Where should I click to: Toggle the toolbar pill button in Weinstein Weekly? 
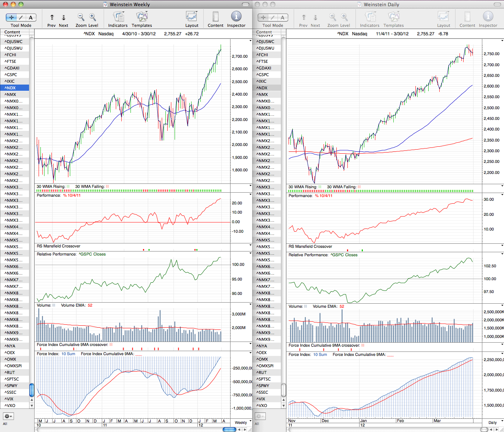pos(245,4)
